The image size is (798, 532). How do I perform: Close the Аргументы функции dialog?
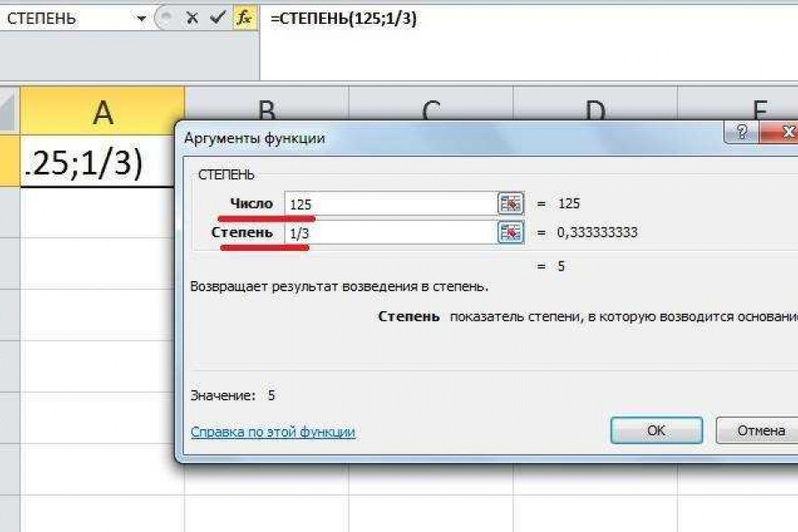pyautogui.click(x=780, y=135)
